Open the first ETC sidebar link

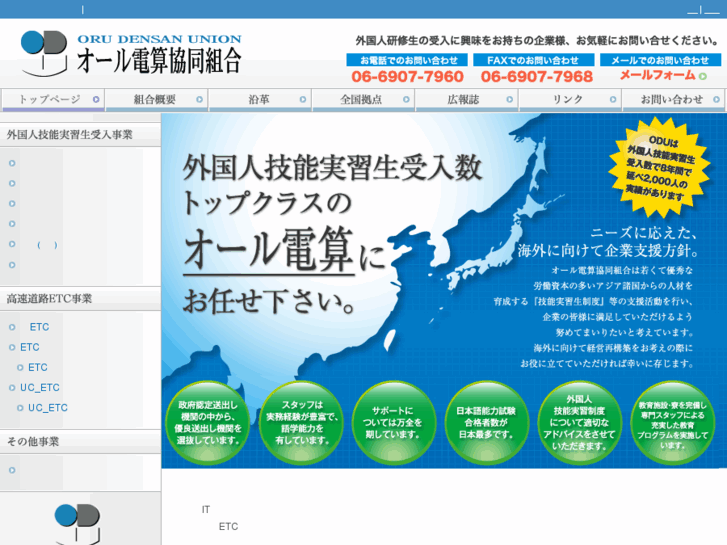click(39, 327)
